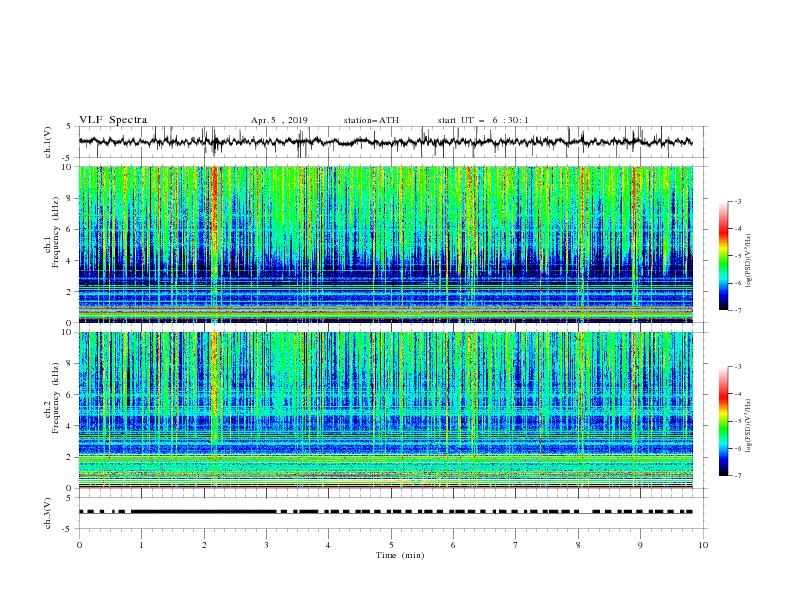Click the time axis tick label '10'
792x612 pixels.
point(703,545)
